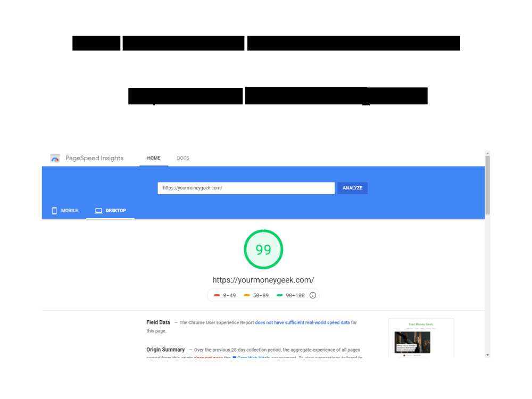Click the Your Money Geek page screenshot thumbnail
The image size is (532, 399).
pos(421,338)
